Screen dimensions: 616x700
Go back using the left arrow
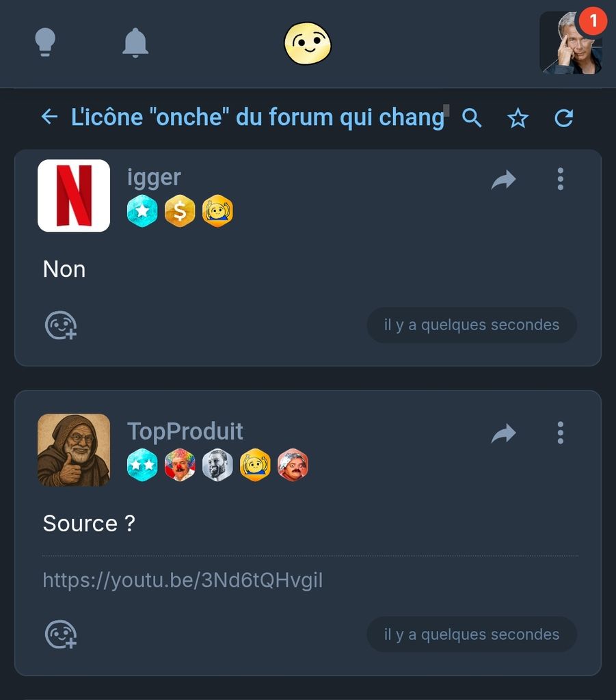click(x=49, y=117)
